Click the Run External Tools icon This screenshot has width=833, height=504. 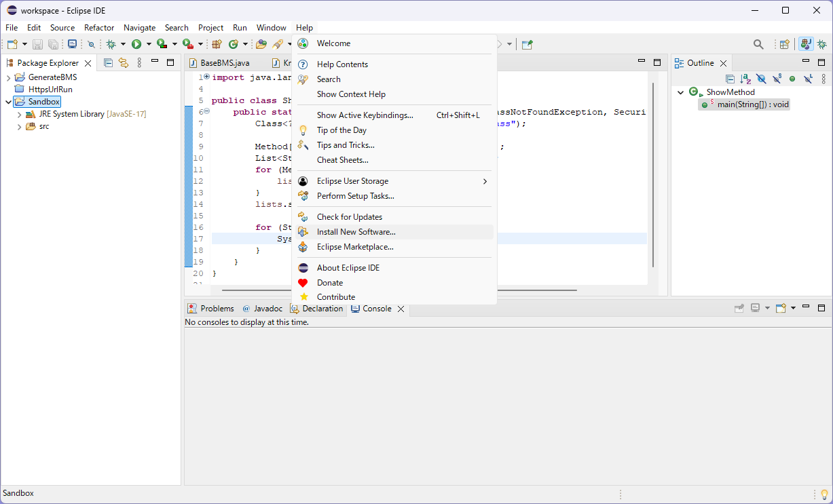click(x=187, y=44)
